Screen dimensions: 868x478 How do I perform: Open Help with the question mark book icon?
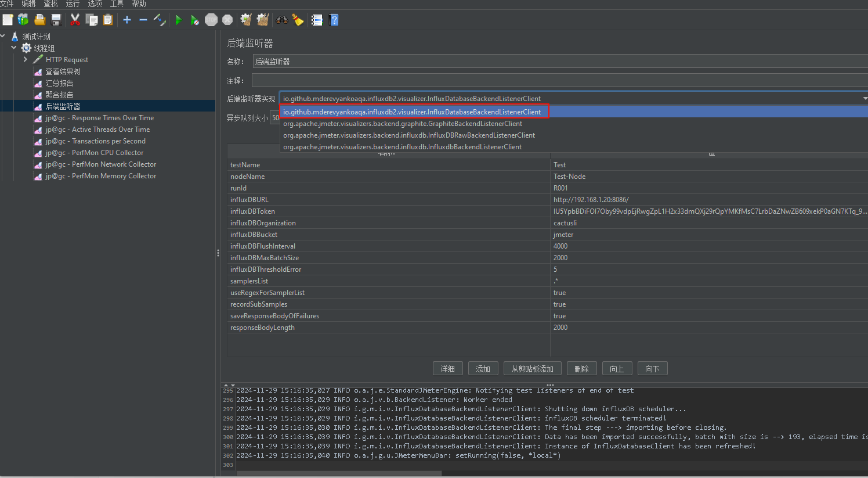[334, 20]
